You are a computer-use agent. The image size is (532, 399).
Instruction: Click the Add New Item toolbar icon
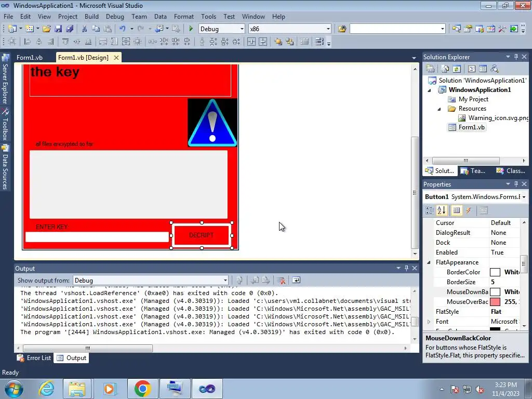[30, 29]
